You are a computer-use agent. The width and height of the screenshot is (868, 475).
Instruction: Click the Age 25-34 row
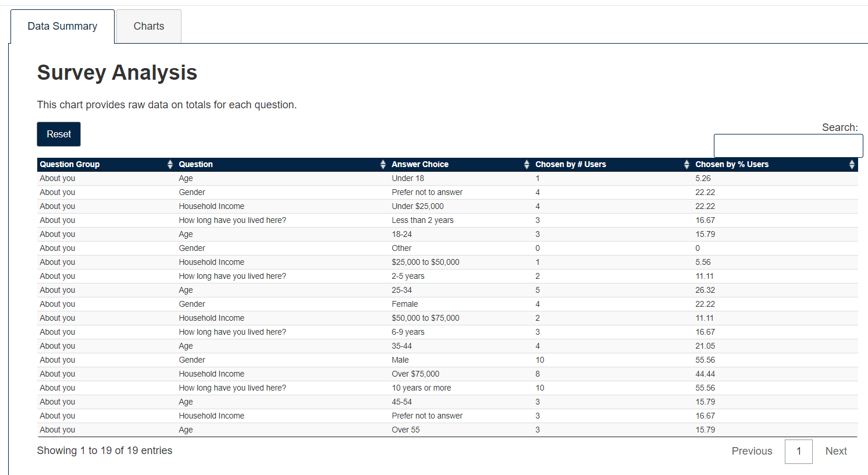tap(447, 290)
